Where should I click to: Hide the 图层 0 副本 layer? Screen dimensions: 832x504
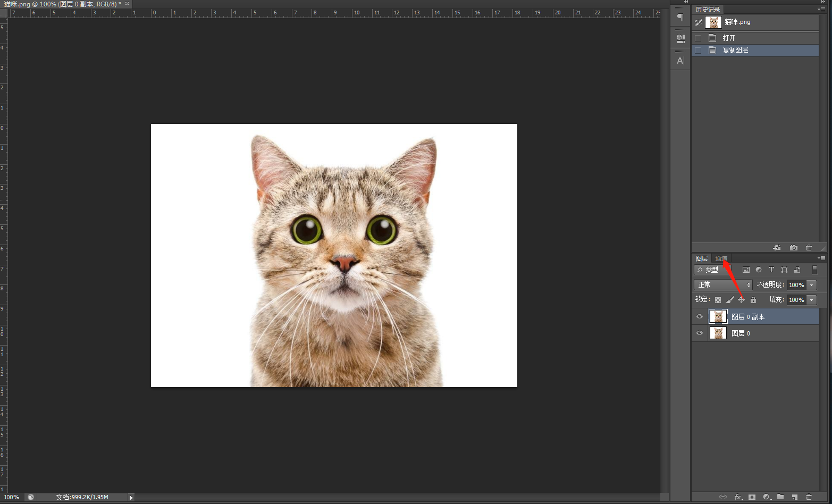tap(700, 317)
